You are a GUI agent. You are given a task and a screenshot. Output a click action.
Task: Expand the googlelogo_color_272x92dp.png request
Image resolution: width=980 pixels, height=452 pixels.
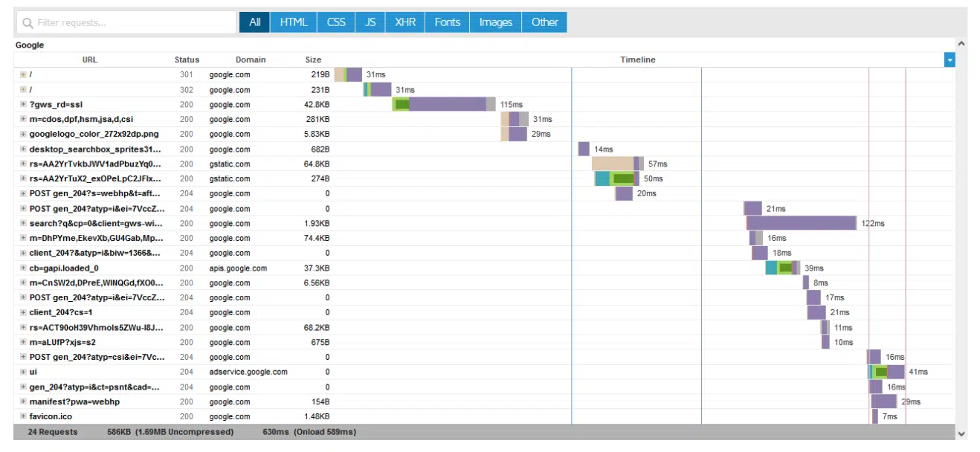pos(23,135)
